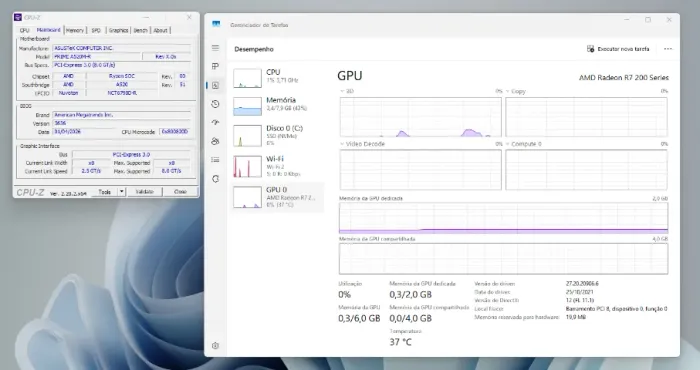Expand the Video Decode engine dropdown
Image resolution: width=700 pixels, height=370 pixels.
342,144
